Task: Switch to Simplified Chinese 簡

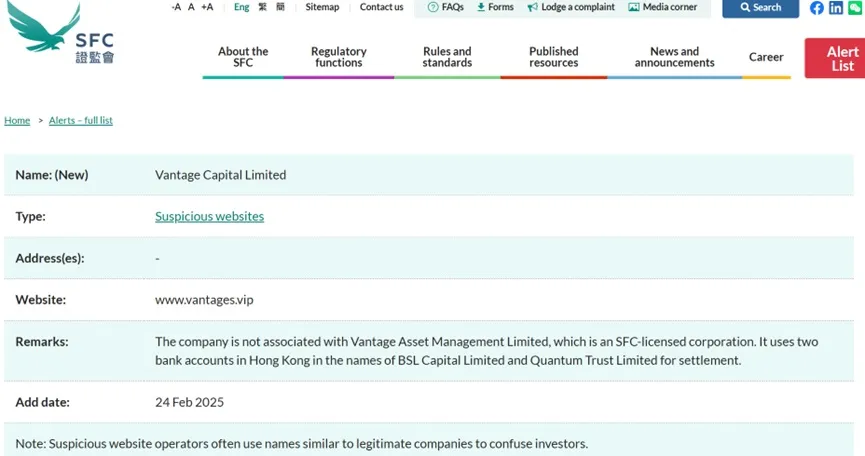Action: pos(280,7)
